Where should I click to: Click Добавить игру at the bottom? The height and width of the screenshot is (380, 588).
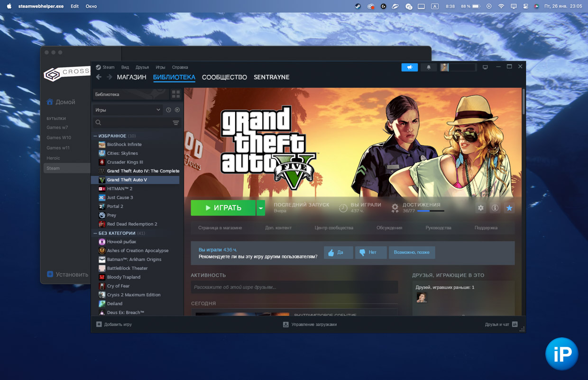coord(114,325)
